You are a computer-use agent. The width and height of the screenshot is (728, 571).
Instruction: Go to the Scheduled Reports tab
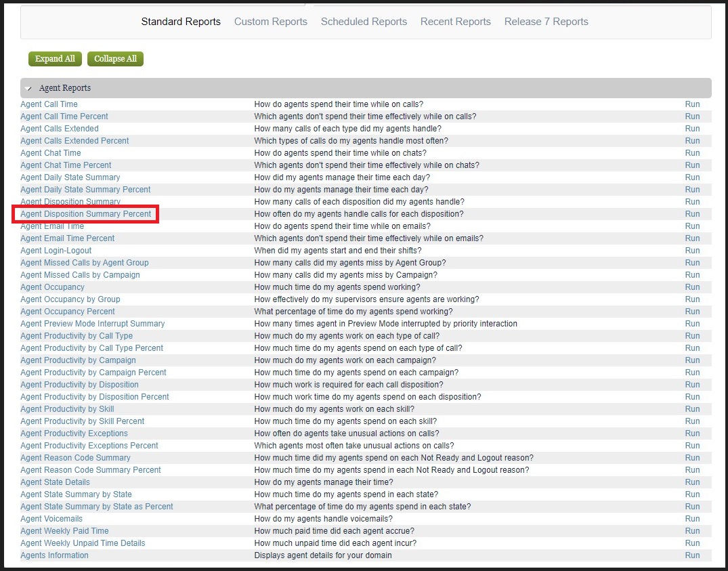pyautogui.click(x=364, y=22)
